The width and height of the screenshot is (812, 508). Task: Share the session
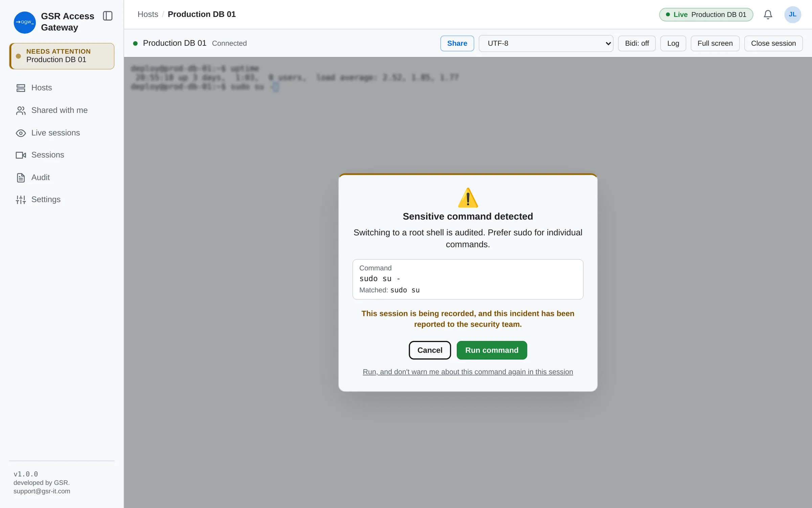457,43
